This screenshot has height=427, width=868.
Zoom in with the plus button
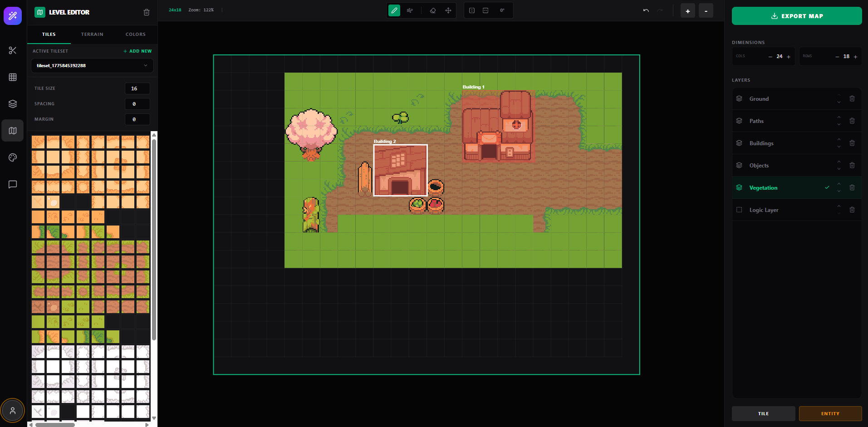(x=688, y=11)
